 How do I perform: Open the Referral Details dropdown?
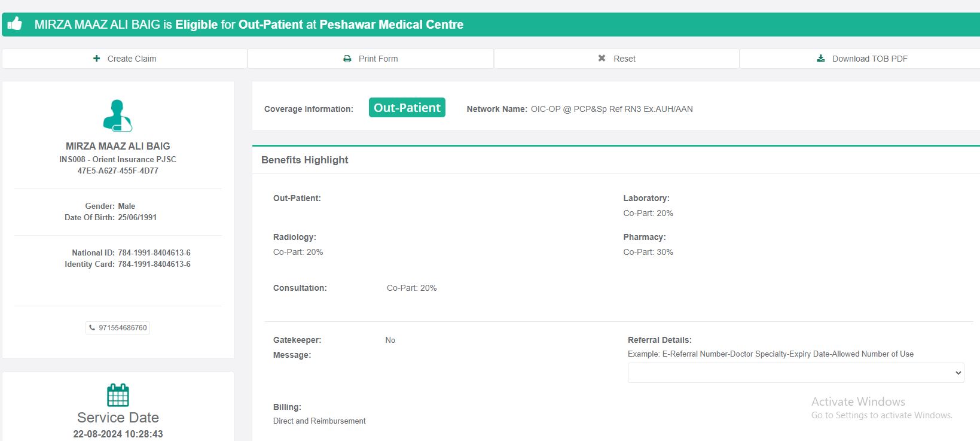[789, 373]
